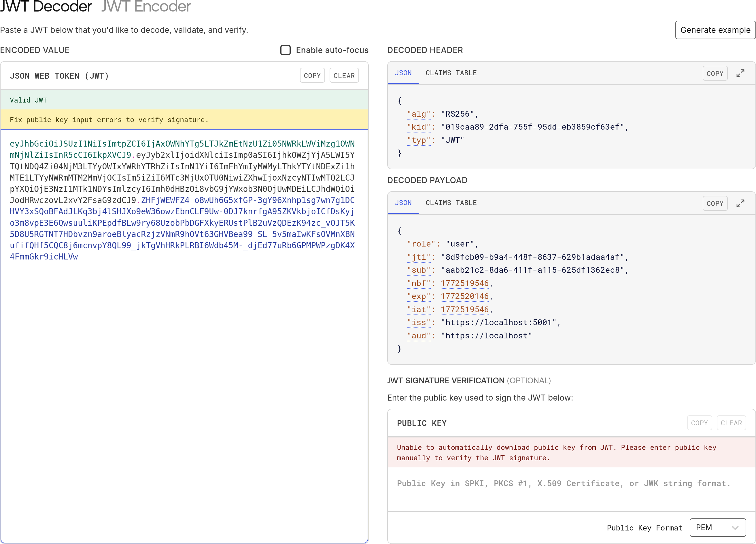
Task: Click the exp timestamp value 1772520146
Action: coord(464,296)
